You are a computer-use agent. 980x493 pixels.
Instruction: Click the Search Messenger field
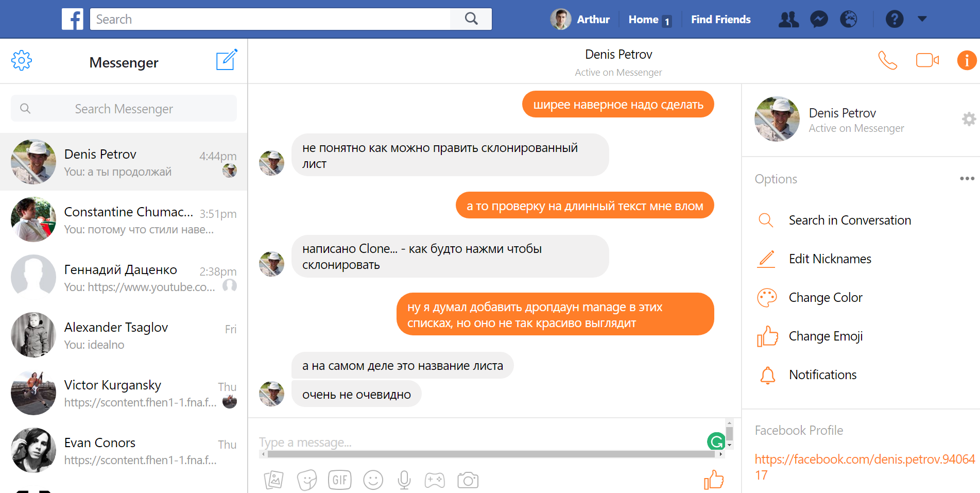(x=124, y=108)
